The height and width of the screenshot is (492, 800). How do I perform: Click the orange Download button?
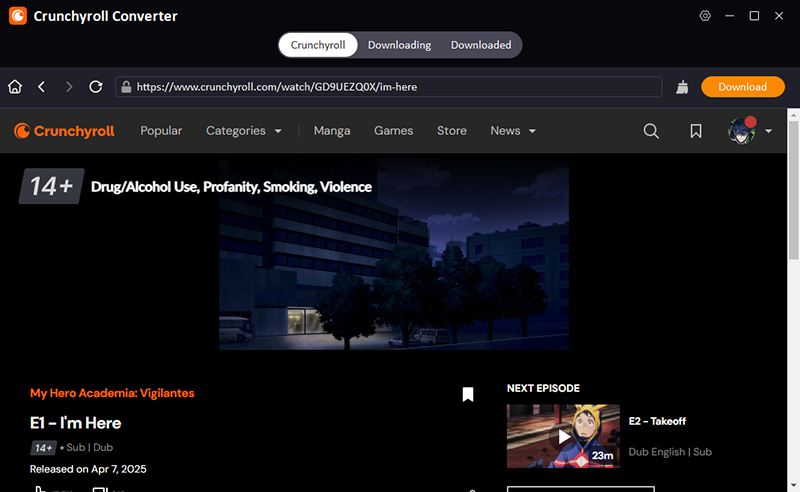743,87
